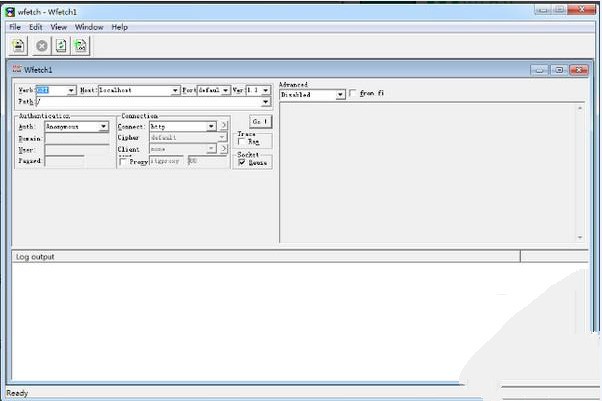This screenshot has width=602, height=401.
Task: Expand the Host dropdown showing localhost
Action: tap(175, 90)
